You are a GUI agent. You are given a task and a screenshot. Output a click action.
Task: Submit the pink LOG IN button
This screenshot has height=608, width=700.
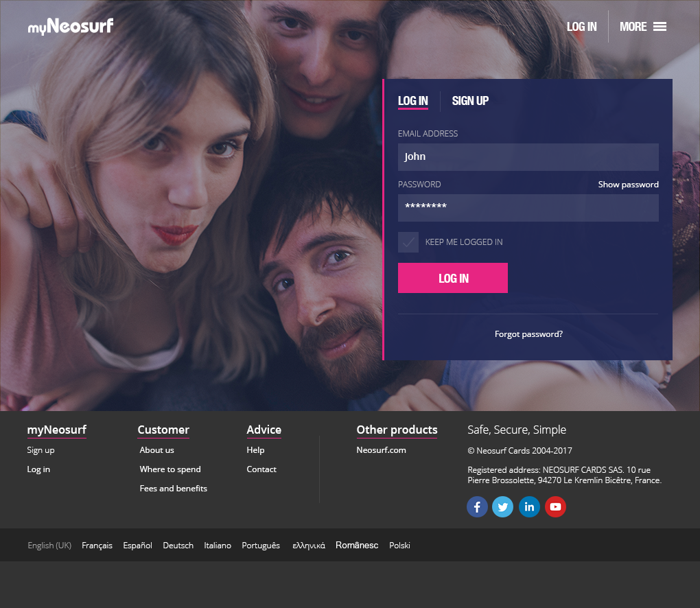click(x=453, y=278)
